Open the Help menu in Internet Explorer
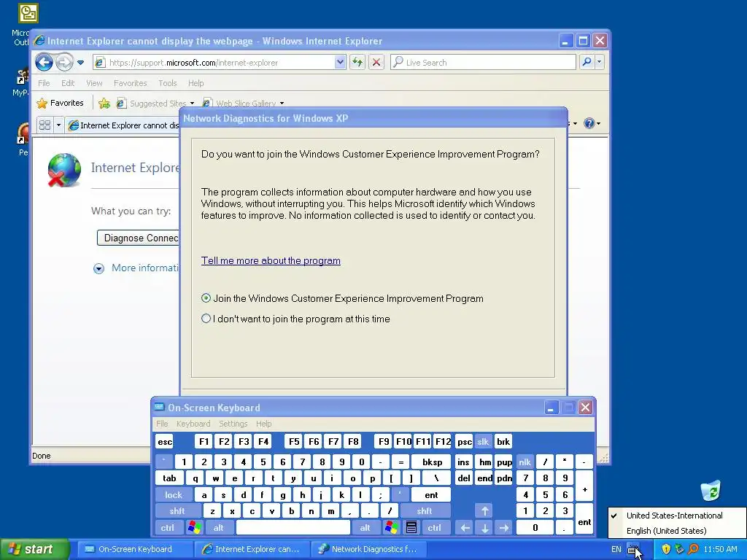 196,83
